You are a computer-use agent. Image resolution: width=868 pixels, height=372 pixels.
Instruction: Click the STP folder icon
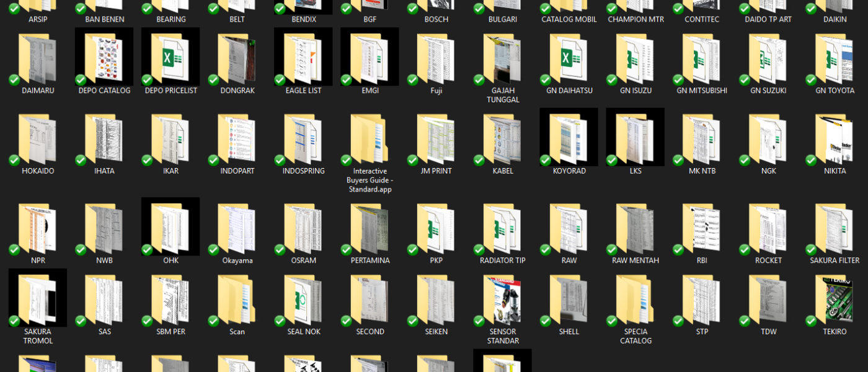click(702, 301)
